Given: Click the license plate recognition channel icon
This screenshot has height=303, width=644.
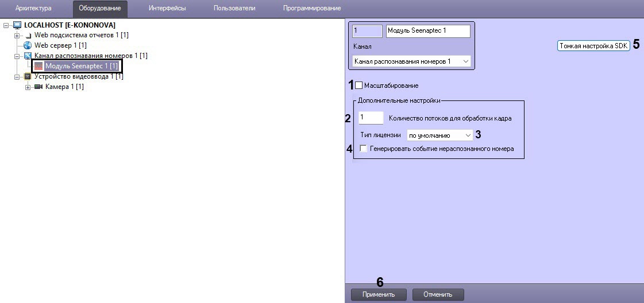Looking at the screenshot, I should [28, 56].
